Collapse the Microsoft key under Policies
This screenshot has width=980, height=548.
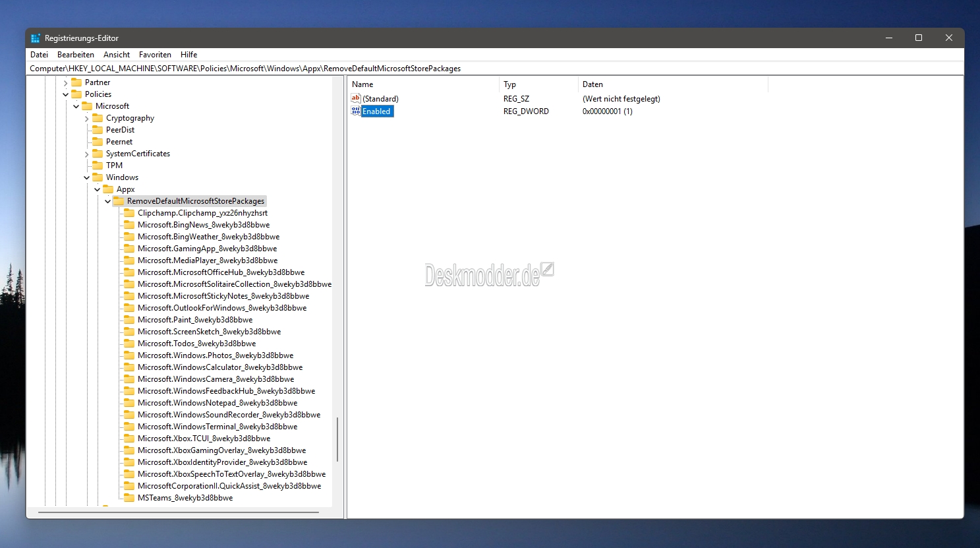point(76,106)
